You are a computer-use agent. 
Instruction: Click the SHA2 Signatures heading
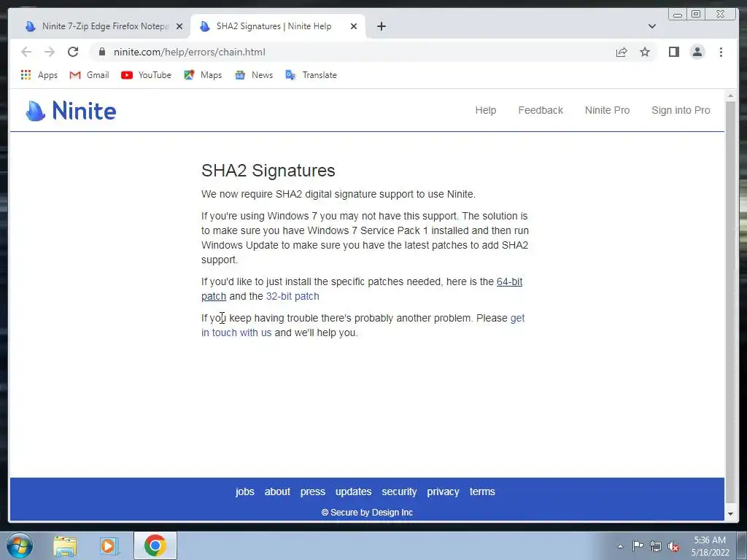click(x=268, y=171)
